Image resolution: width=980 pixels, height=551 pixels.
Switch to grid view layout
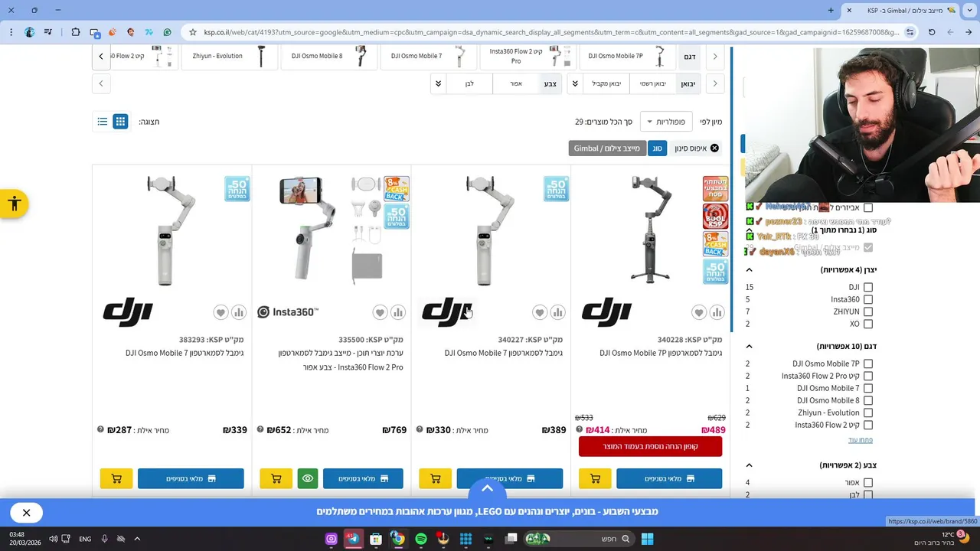pyautogui.click(x=120, y=122)
